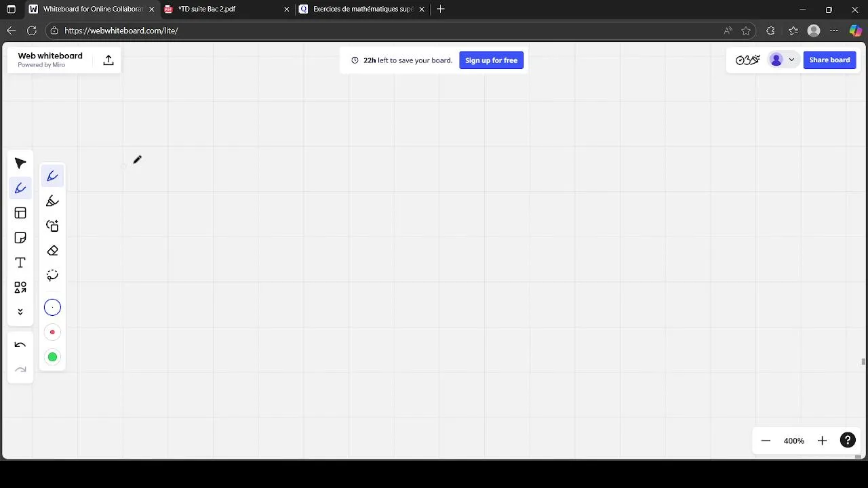Viewport: 868px width, 488px height.
Task: Open the tab actions menu
Action: tap(11, 9)
